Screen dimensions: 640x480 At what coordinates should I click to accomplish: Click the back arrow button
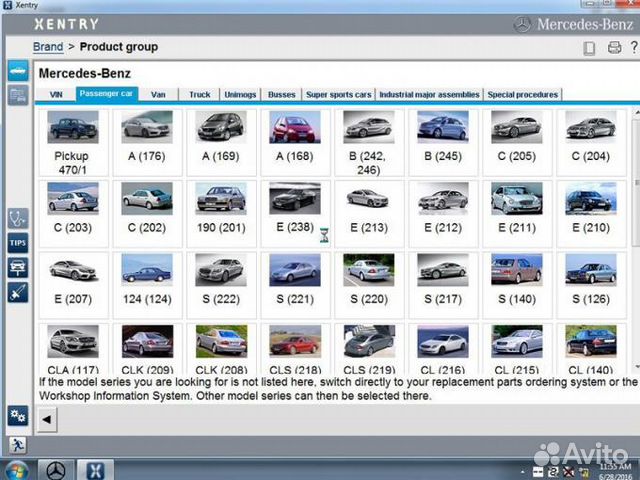coord(47,419)
